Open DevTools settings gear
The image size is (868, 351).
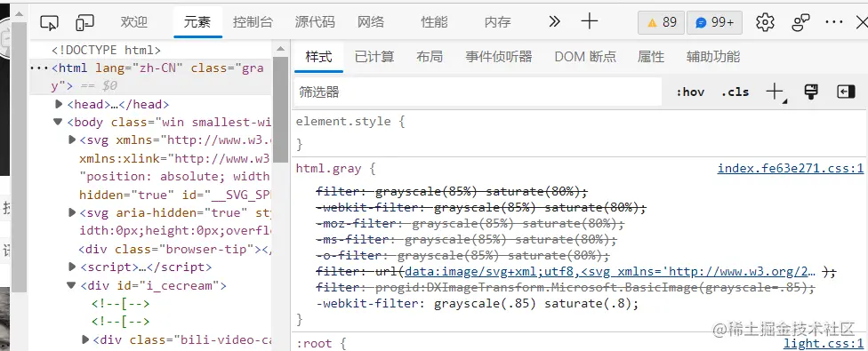[765, 22]
